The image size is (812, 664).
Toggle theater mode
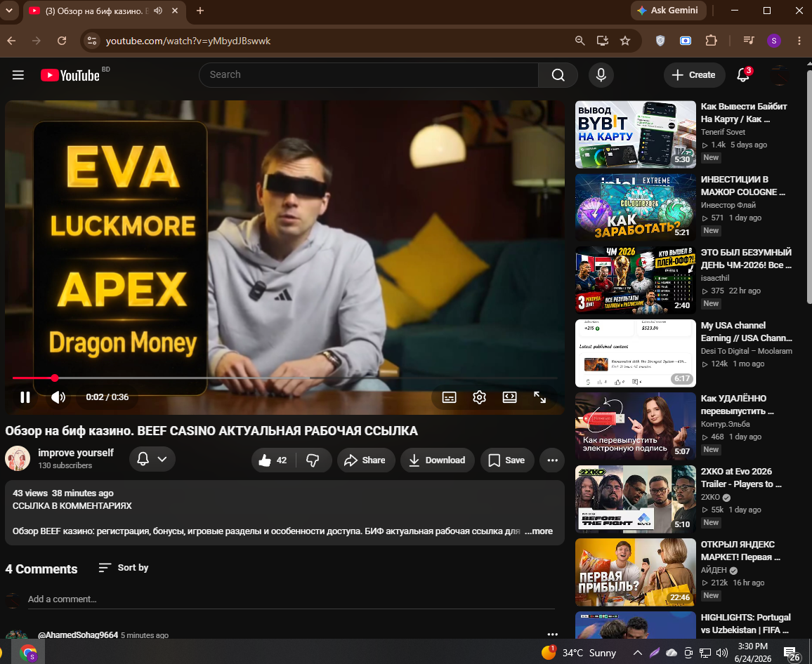click(509, 397)
